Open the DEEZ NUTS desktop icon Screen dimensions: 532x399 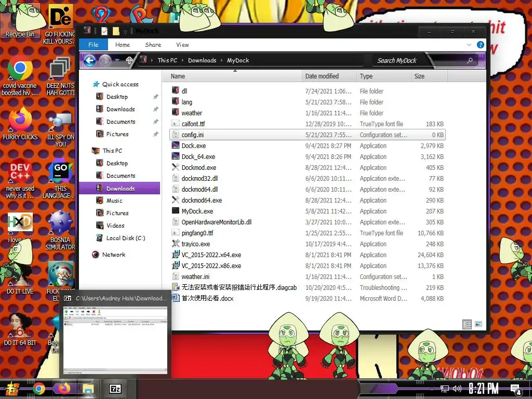[x=60, y=77]
